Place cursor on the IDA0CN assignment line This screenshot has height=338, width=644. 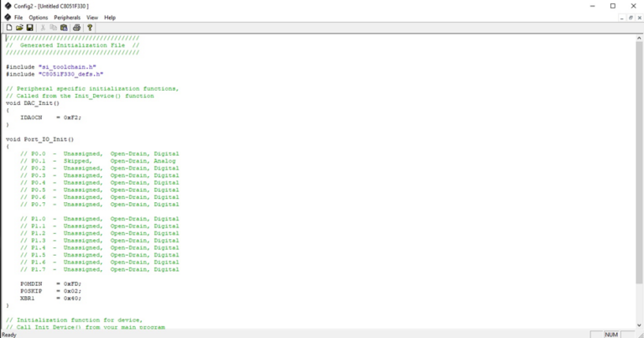50,117
